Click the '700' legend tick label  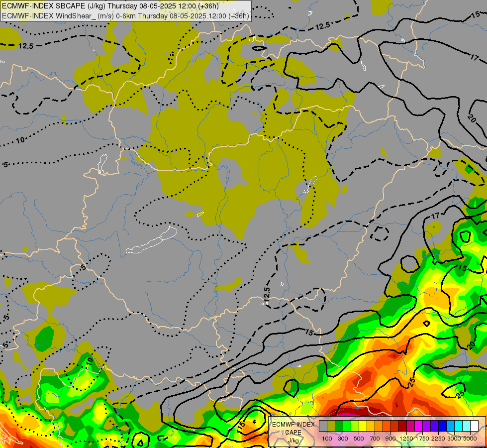pos(375,439)
